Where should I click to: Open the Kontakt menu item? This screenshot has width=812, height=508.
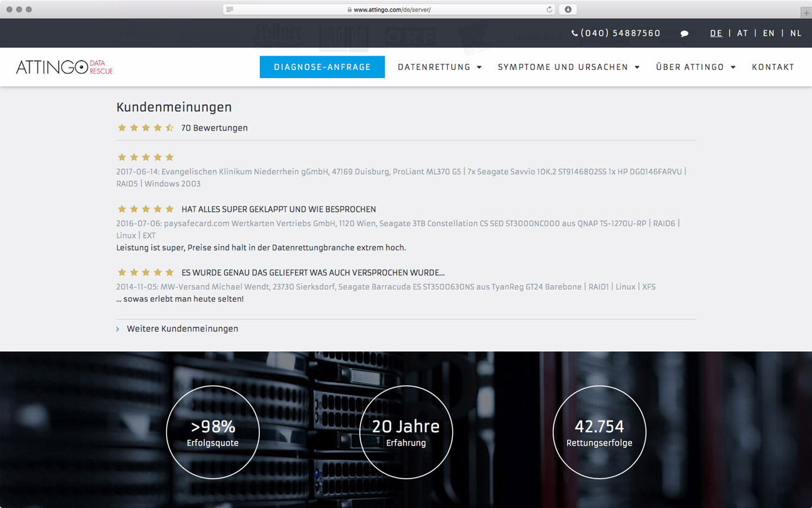coord(773,67)
